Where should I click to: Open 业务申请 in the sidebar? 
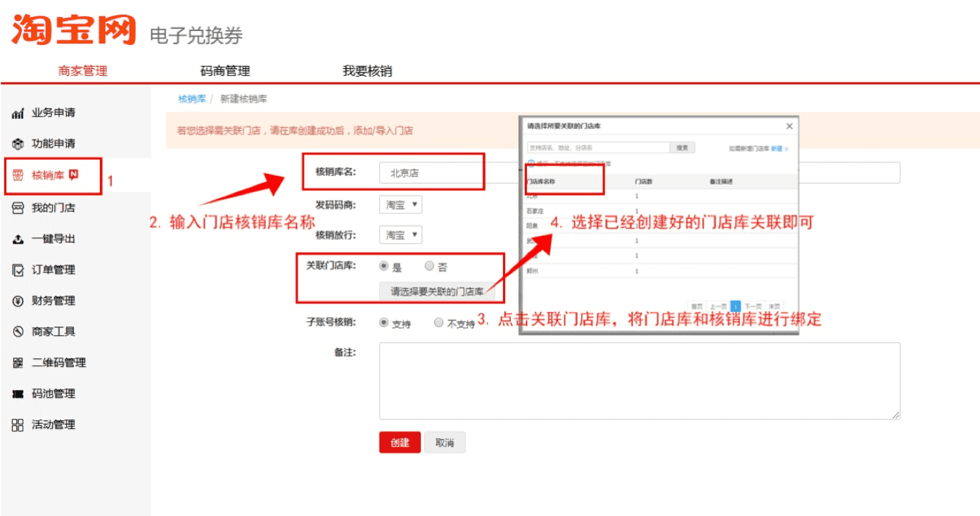(x=53, y=113)
